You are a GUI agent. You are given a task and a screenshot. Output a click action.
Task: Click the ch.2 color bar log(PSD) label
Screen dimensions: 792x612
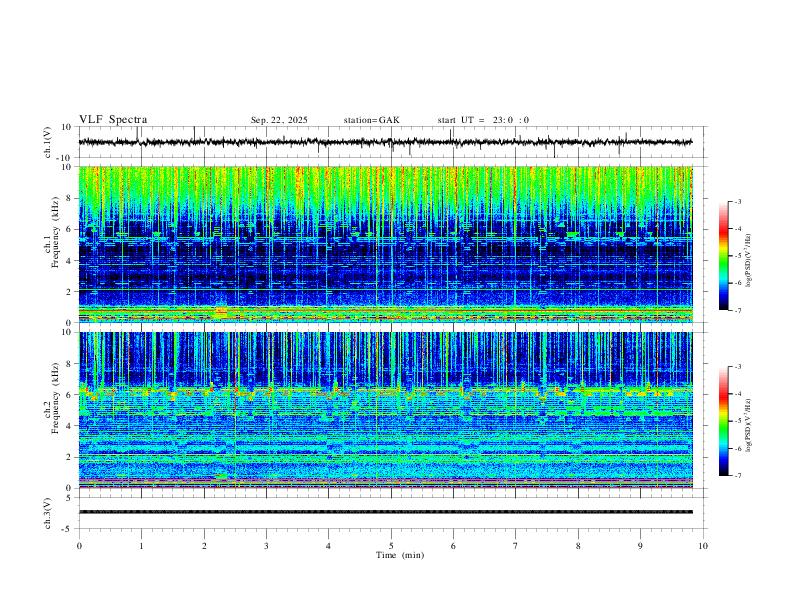pos(749,425)
